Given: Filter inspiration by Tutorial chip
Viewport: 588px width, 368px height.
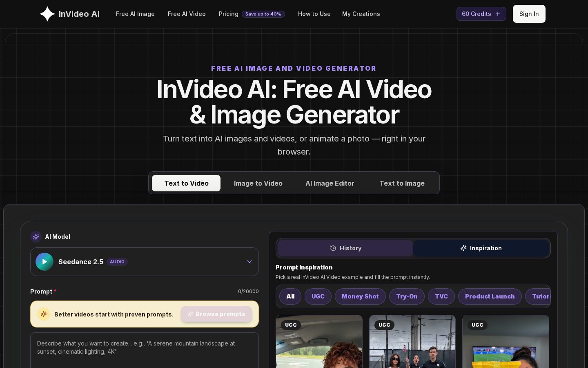Looking at the screenshot, I should pyautogui.click(x=538, y=296).
